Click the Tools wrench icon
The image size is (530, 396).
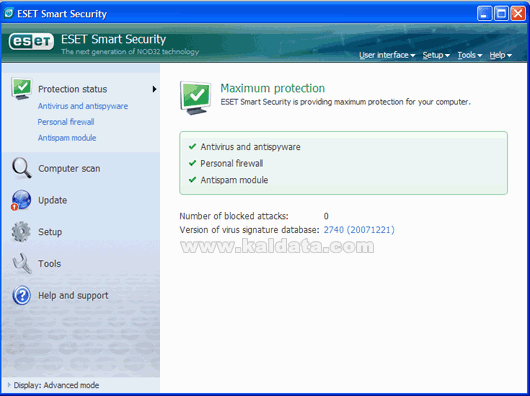pos(22,263)
